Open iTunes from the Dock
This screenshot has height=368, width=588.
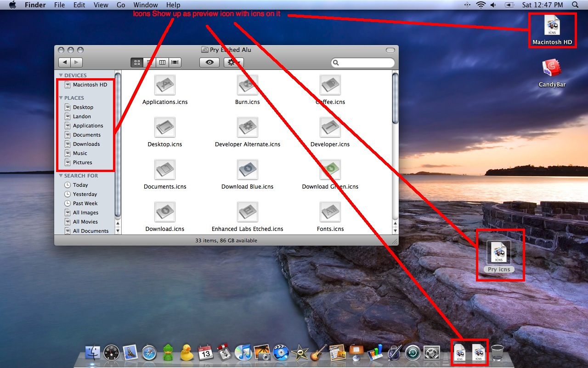click(x=243, y=352)
